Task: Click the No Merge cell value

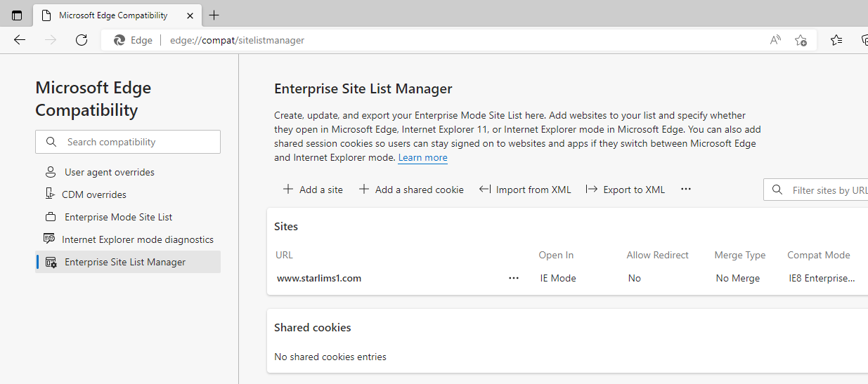Action: 738,278
